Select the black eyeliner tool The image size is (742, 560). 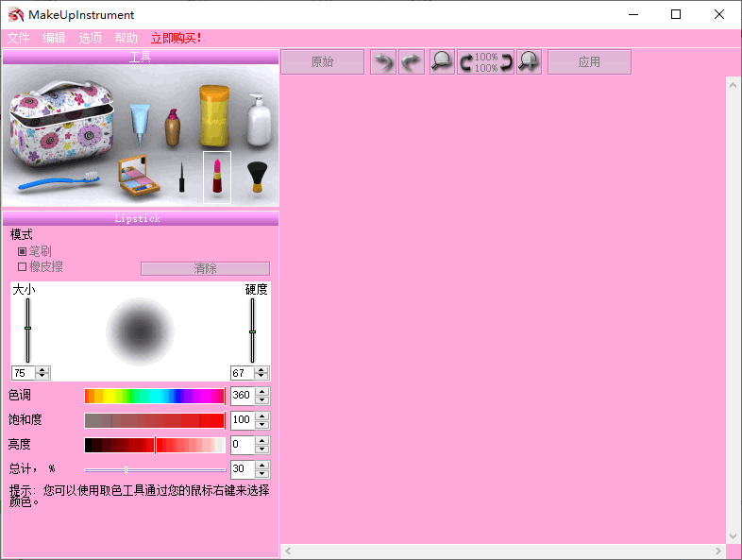(x=181, y=177)
